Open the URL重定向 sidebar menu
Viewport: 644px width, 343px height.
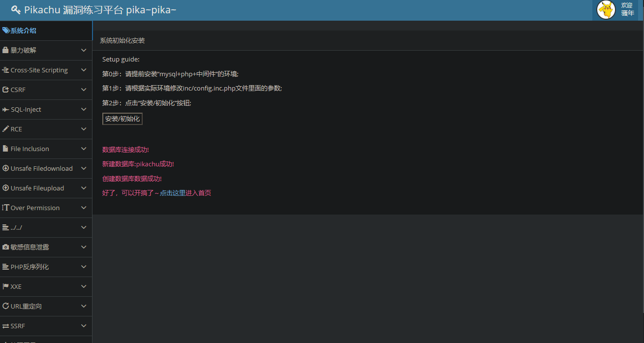[46, 306]
